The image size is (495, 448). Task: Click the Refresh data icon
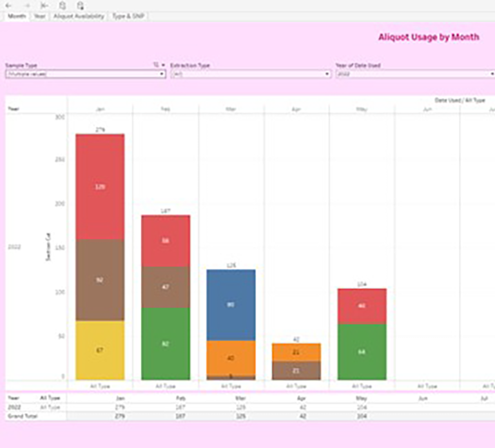(x=62, y=5)
